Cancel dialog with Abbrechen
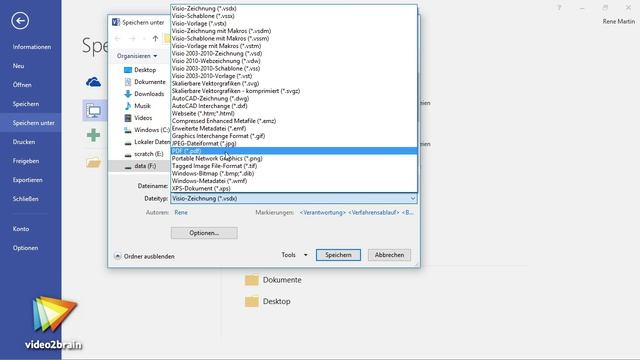The width and height of the screenshot is (640, 360). (389, 255)
